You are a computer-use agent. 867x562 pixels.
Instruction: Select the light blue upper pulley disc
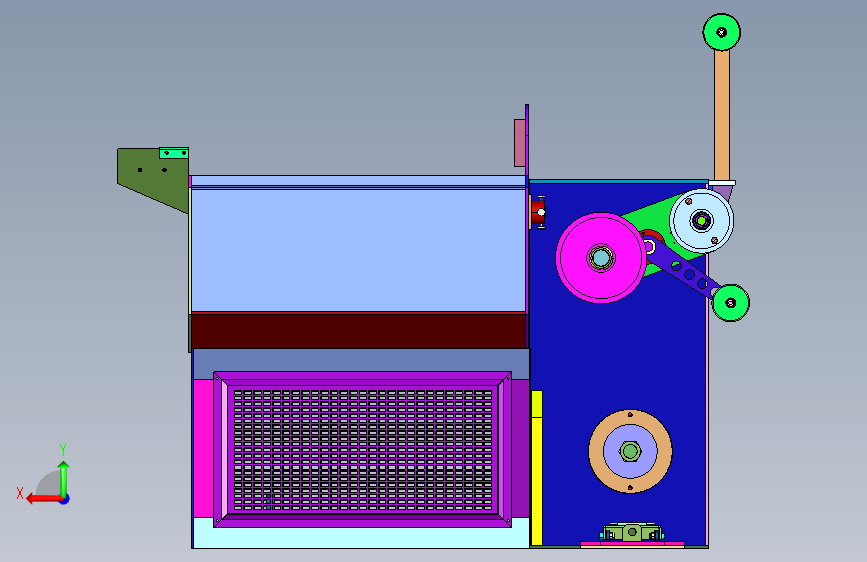(x=702, y=221)
